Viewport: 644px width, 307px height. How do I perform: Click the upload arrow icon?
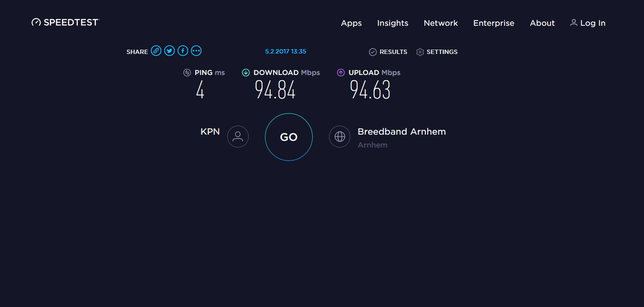(341, 73)
